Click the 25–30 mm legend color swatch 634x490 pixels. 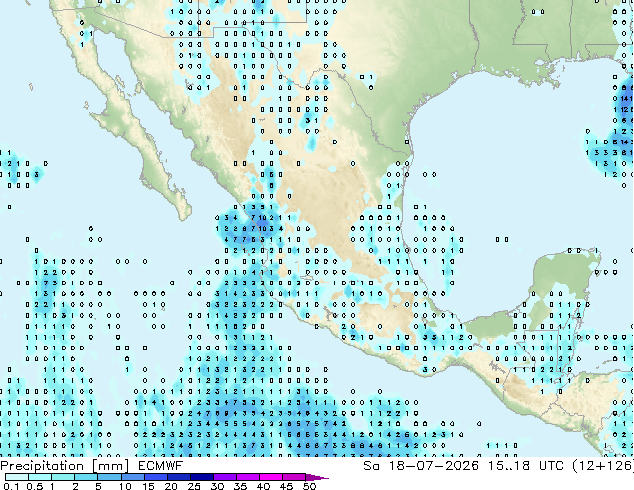[201, 477]
